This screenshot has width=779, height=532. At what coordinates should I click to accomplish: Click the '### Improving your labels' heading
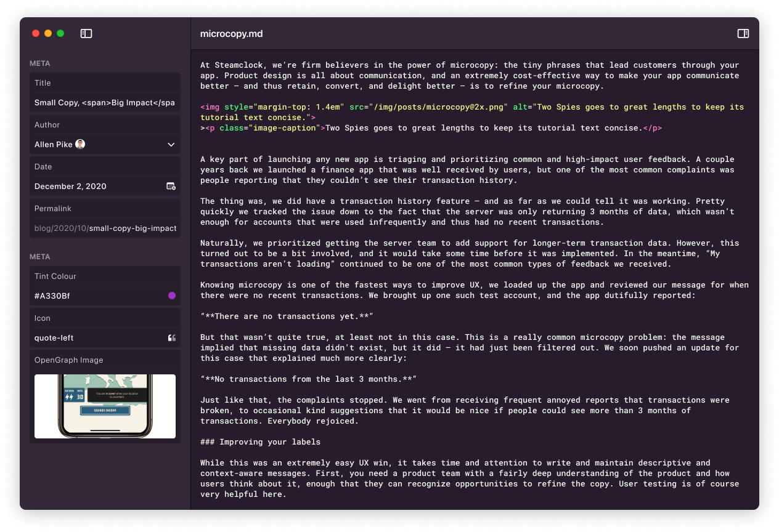click(260, 441)
